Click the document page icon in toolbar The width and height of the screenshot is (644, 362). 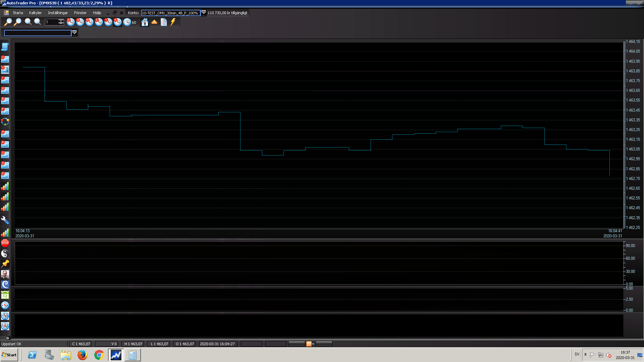coord(164,22)
